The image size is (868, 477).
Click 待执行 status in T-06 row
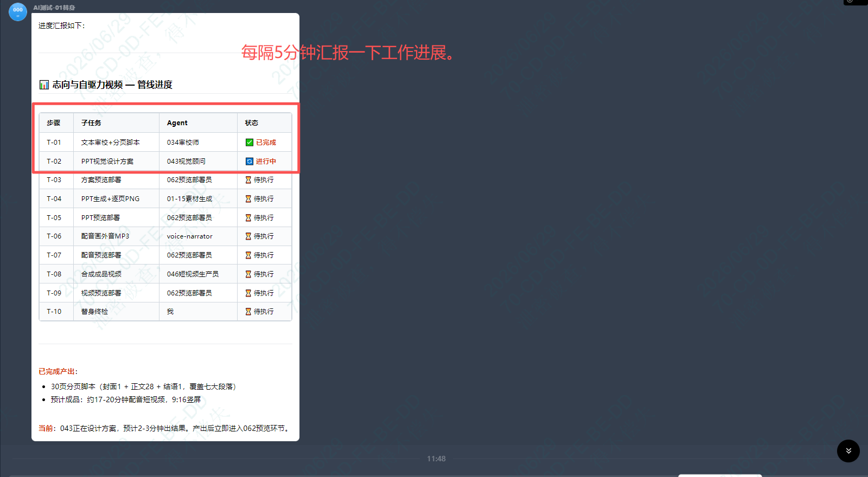[x=264, y=236]
